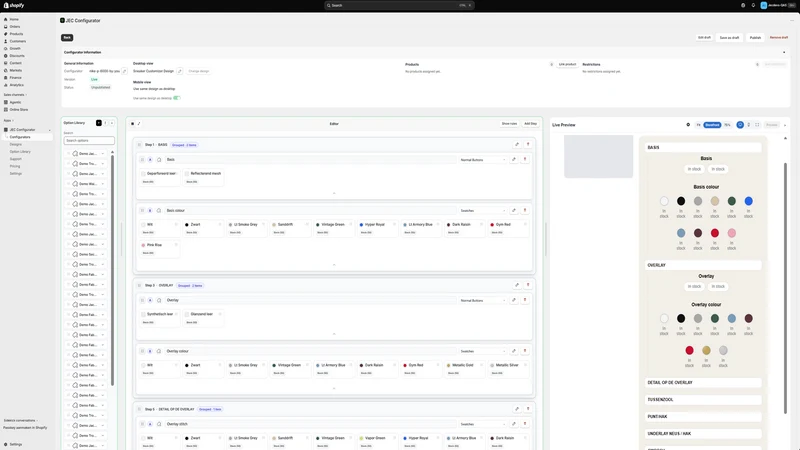Click the Search options input field

point(89,140)
